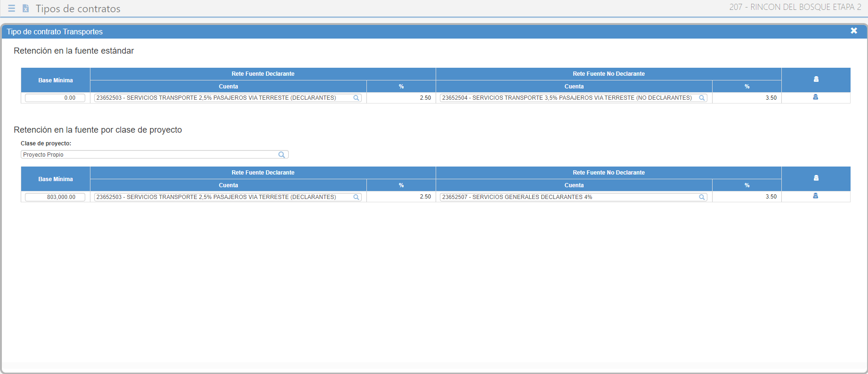Screen dimensions: 868x374
Task: Open 23652504 Servicios Transporte No Declarantes field
Action: 574,98
